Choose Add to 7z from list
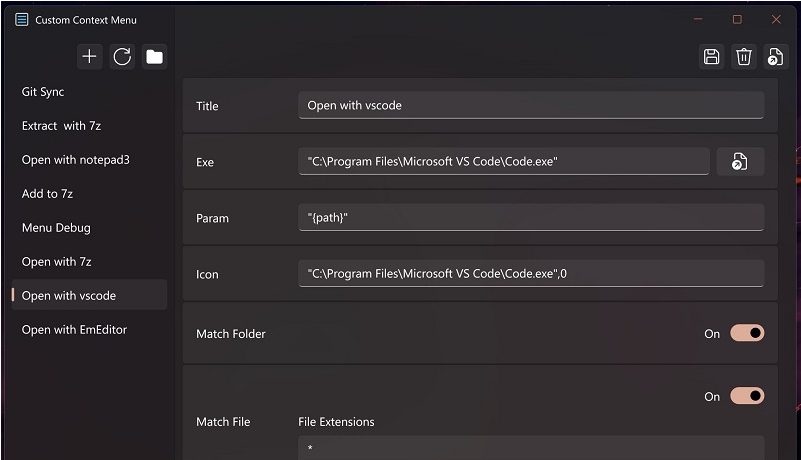This screenshot has height=460, width=801. [x=47, y=194]
